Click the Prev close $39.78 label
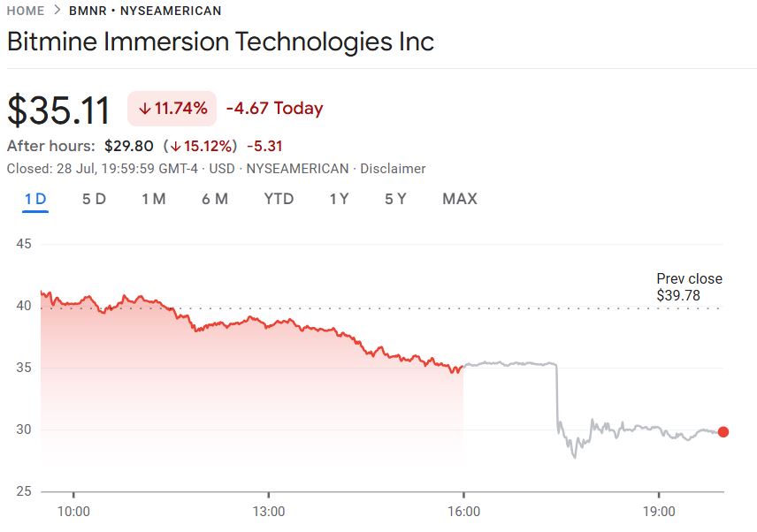This screenshot has width=757, height=532. [x=689, y=287]
